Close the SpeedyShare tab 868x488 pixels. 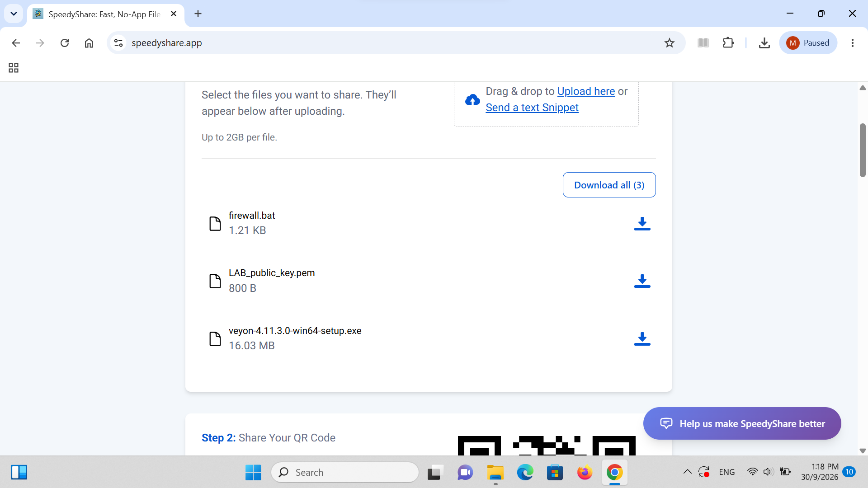[174, 14]
